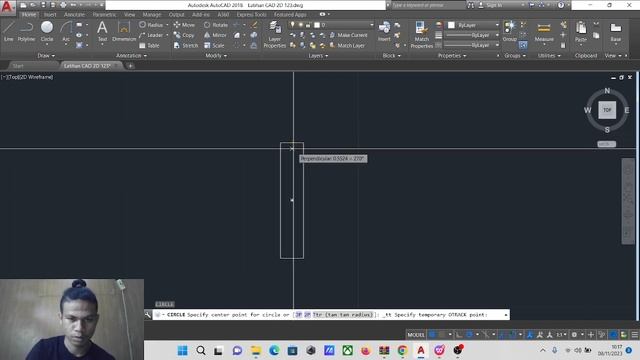Click Make Current layer button
Screen dimensions: 640x360
pyautogui.click(x=349, y=35)
